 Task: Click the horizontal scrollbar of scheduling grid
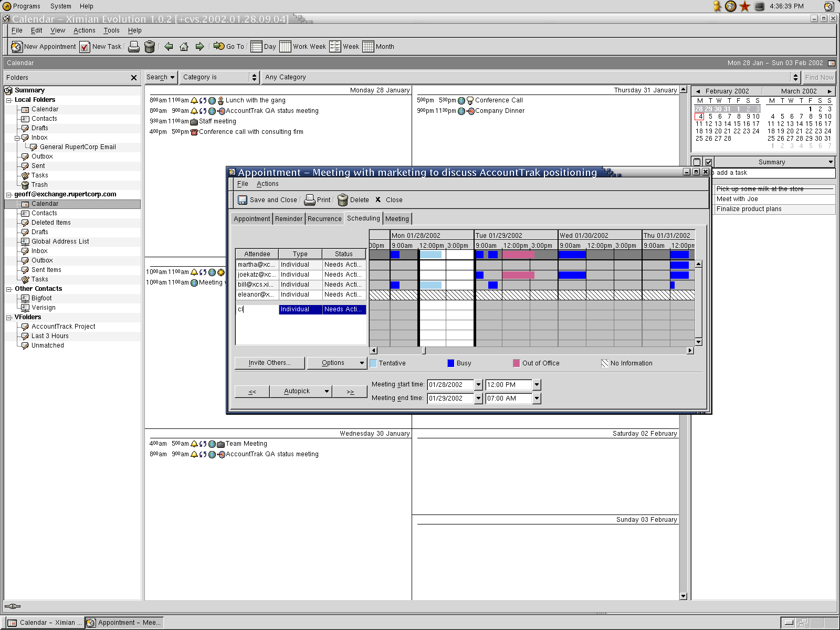point(532,351)
